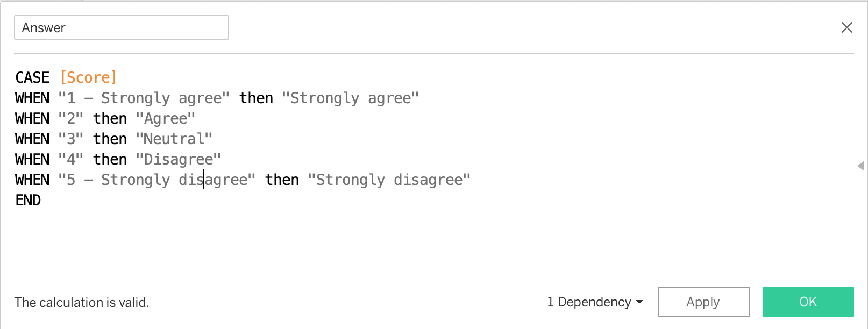Click the "Disagree" result on the "4" line
Viewport: 868px width, 329px height.
coord(179,159)
